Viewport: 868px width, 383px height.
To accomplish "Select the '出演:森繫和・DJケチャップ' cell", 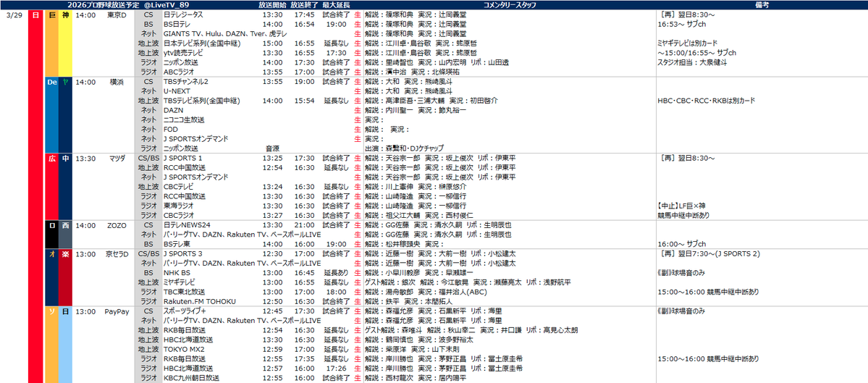I will pos(404,149).
